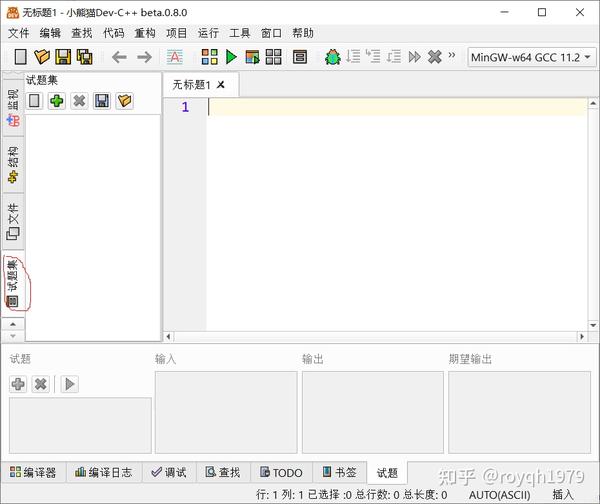Image resolution: width=600 pixels, height=504 pixels.
Task: Switch to the 结构 side tab
Action: pos(13,165)
